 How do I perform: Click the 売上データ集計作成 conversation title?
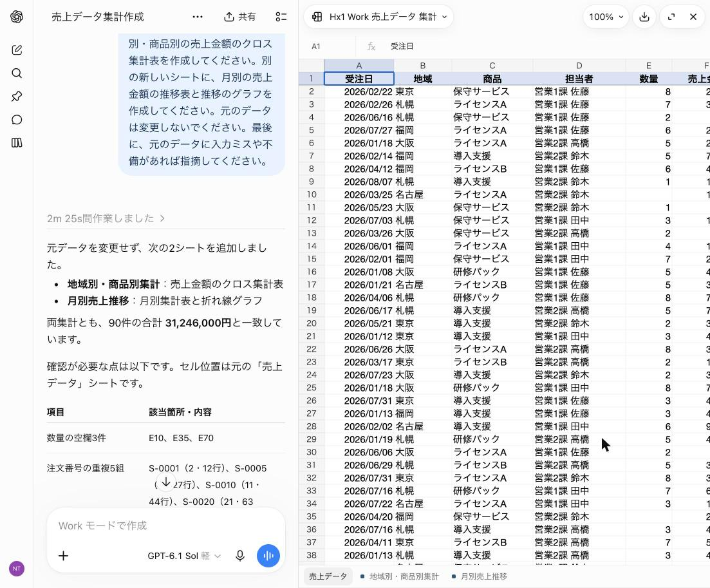(x=98, y=17)
